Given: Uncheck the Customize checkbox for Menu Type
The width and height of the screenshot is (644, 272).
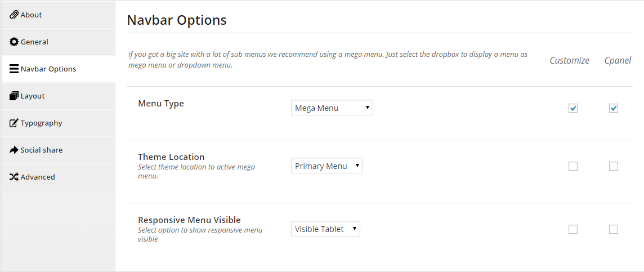Looking at the screenshot, I should point(573,108).
